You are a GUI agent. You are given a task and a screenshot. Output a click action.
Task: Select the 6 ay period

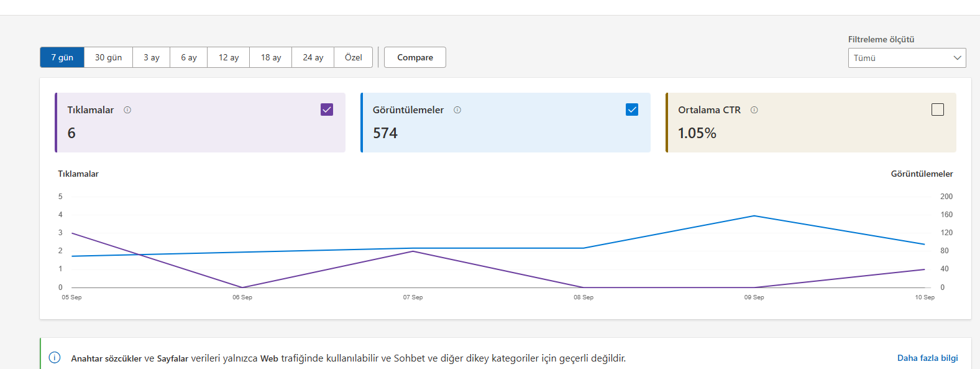(x=189, y=57)
